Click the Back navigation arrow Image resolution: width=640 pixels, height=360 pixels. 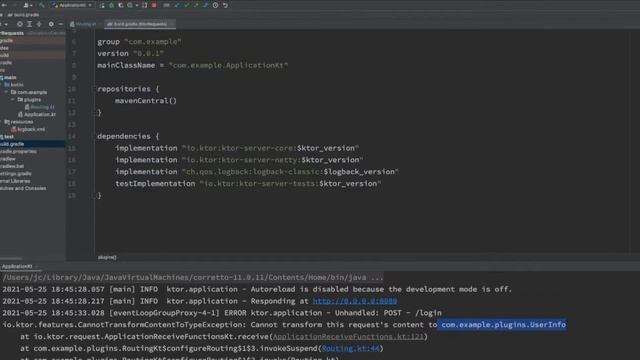[x=4, y=5]
